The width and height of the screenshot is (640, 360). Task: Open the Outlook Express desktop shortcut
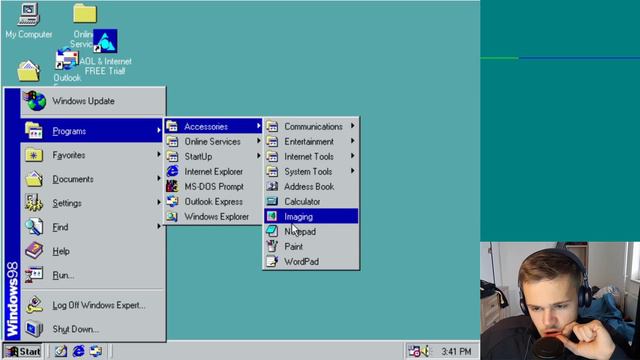(67, 59)
